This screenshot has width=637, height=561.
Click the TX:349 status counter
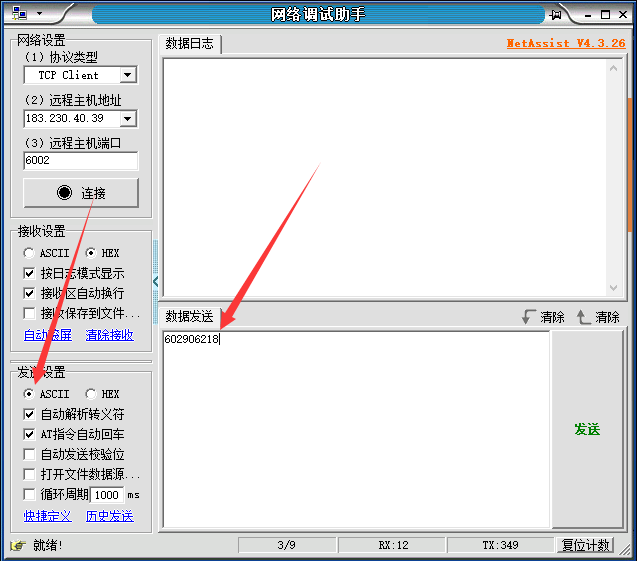500,545
